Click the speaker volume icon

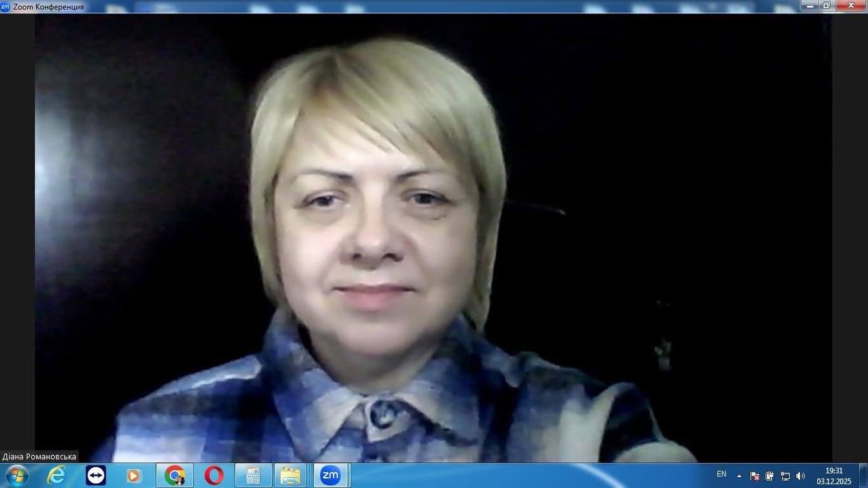pyautogui.click(x=800, y=476)
